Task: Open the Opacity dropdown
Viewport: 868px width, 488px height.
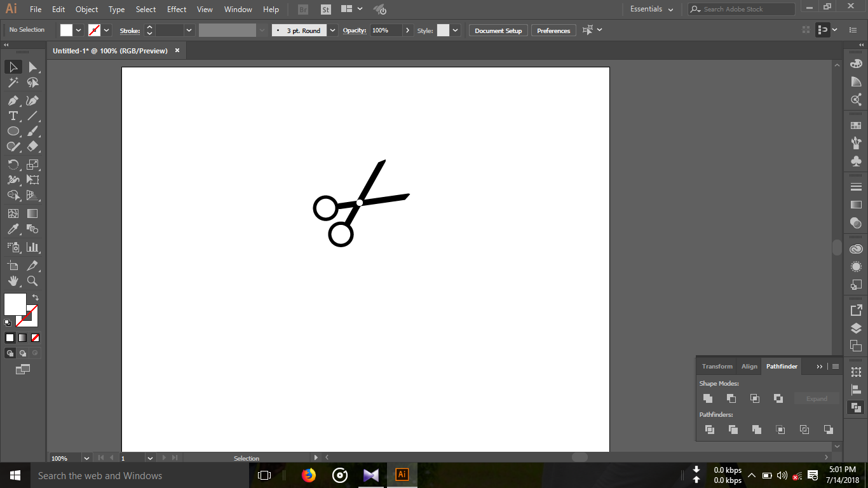Action: (x=408, y=30)
